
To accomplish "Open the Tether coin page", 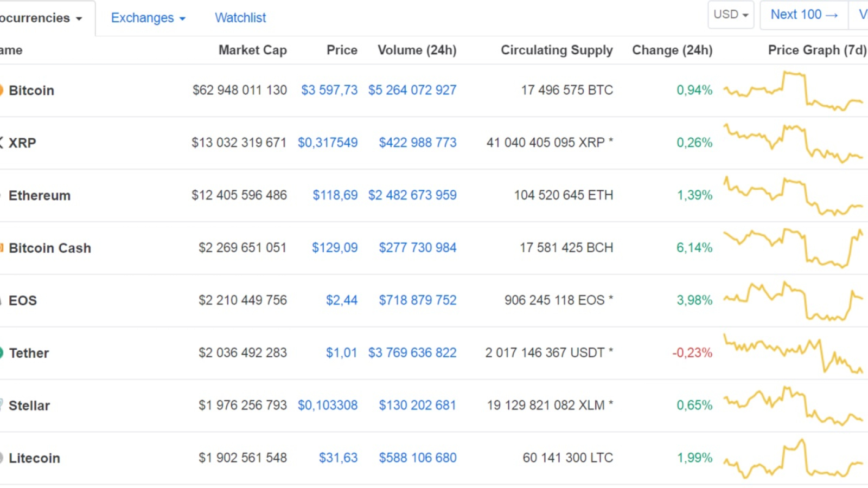I will (x=29, y=354).
